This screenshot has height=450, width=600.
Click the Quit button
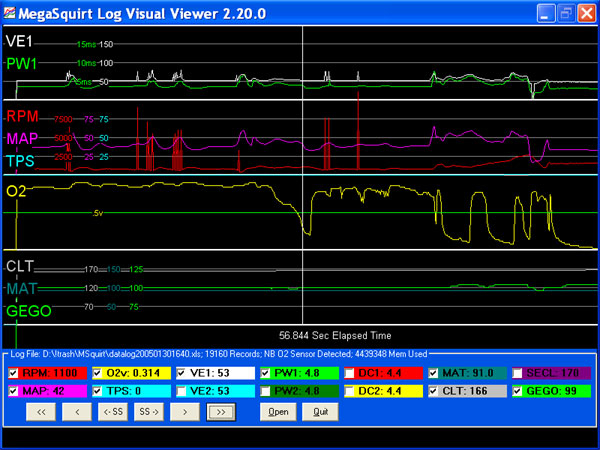320,412
